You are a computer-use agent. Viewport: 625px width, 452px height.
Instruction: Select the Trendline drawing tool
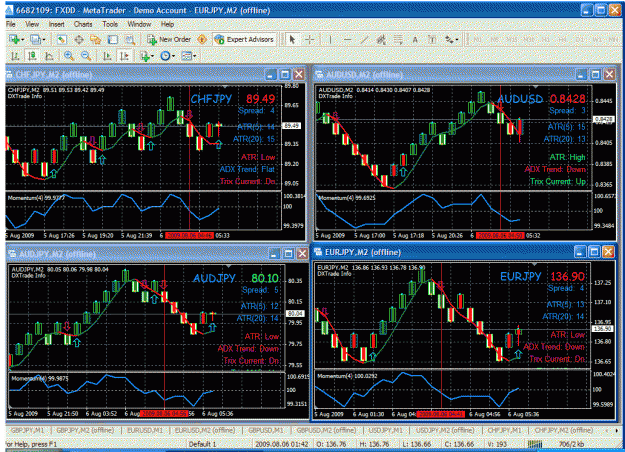364,39
